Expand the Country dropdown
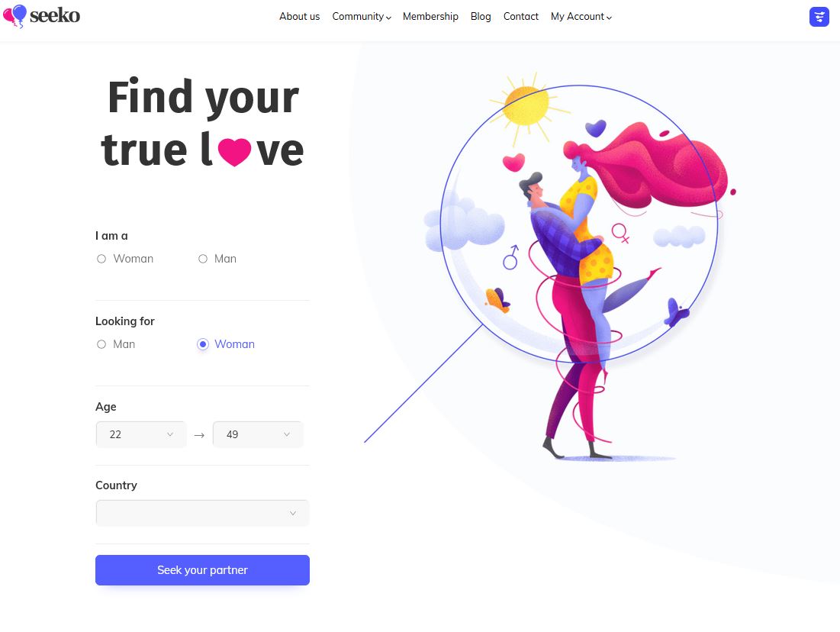This screenshot has width=840, height=632. (x=202, y=513)
